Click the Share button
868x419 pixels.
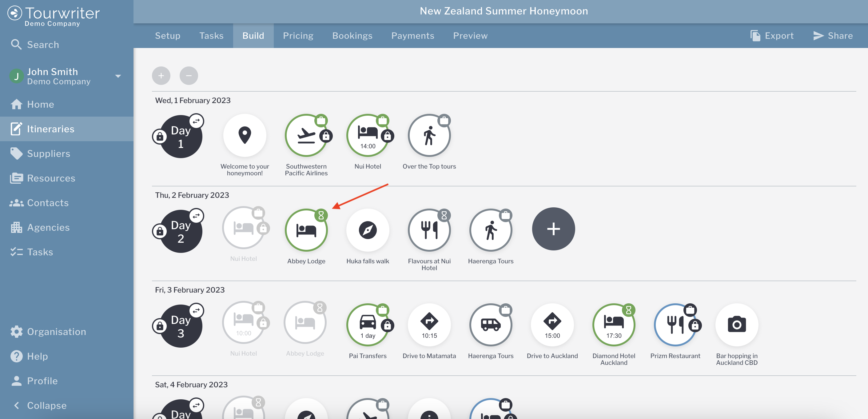point(833,36)
